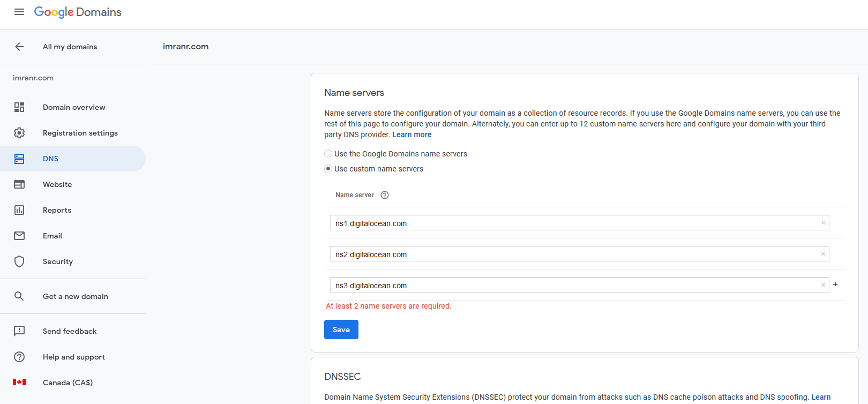Click the Domain overview dashboard icon

[x=19, y=107]
